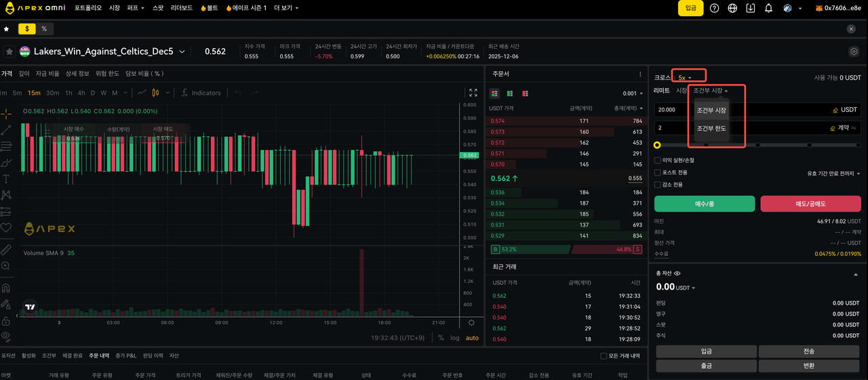Toggle the 감소 전용 checkbox
868x380 pixels.
pyautogui.click(x=658, y=185)
